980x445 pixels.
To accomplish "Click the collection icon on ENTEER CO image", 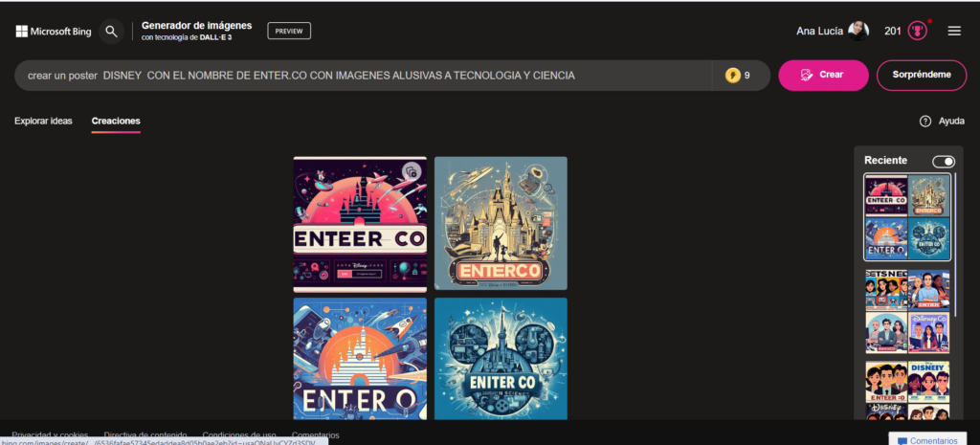I will point(412,171).
